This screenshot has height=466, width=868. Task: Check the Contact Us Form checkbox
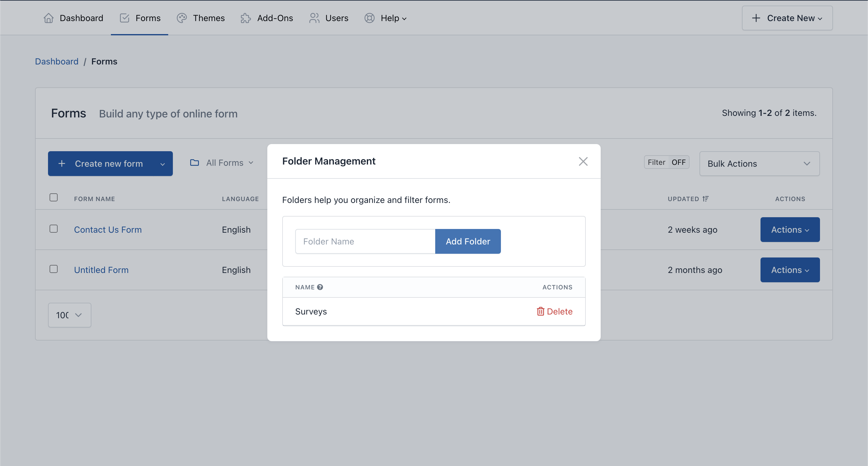53,228
